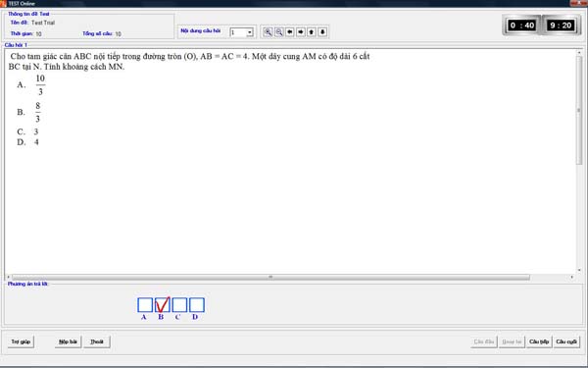Click the remaining time 9:20 display
588x368 pixels.
tap(561, 26)
